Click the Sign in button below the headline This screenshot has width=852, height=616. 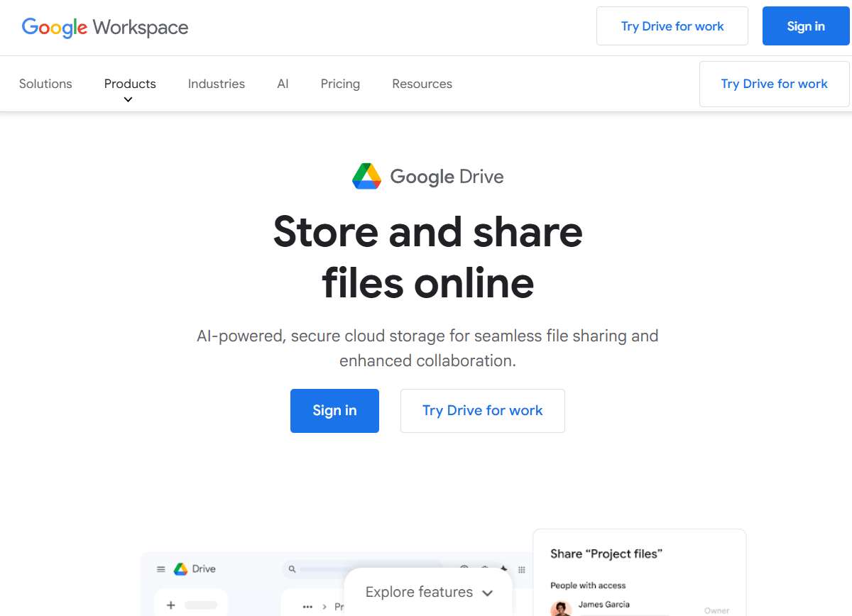(334, 410)
